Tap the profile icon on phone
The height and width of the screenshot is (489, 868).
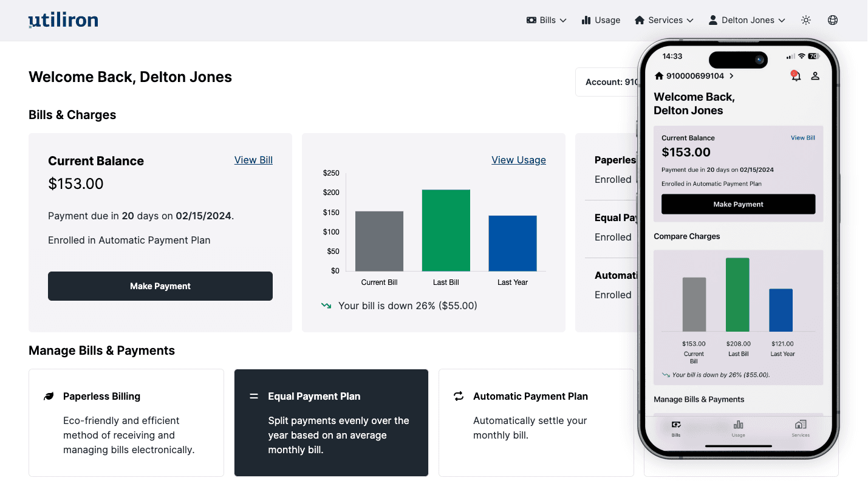[815, 76]
